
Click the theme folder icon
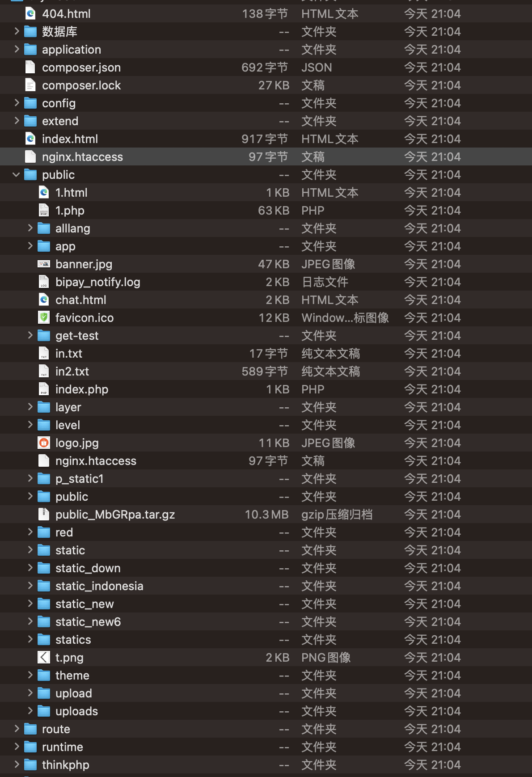(44, 676)
